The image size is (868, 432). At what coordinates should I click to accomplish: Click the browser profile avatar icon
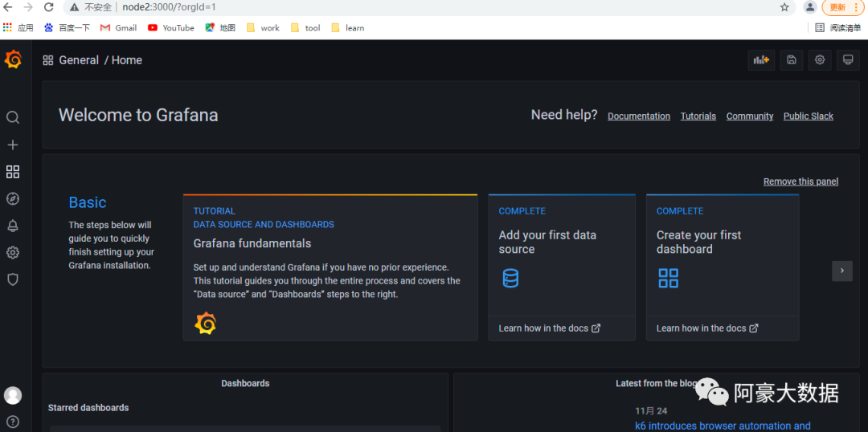[x=810, y=7]
